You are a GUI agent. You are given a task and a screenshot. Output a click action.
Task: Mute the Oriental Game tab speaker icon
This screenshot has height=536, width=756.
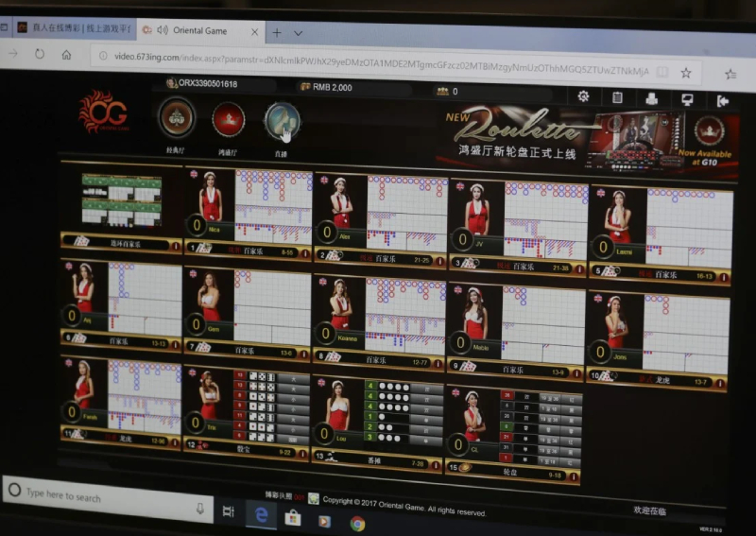click(x=163, y=30)
